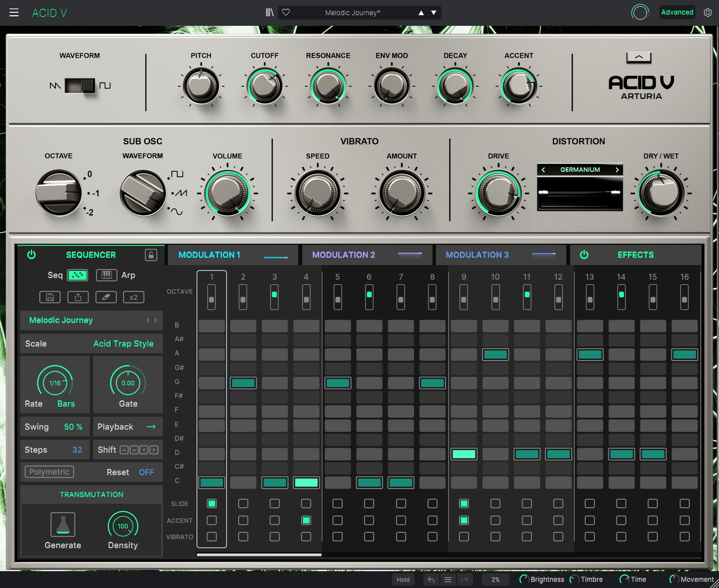Open the Modulation 3 tab
Screen dimensions: 719x588
(x=477, y=255)
